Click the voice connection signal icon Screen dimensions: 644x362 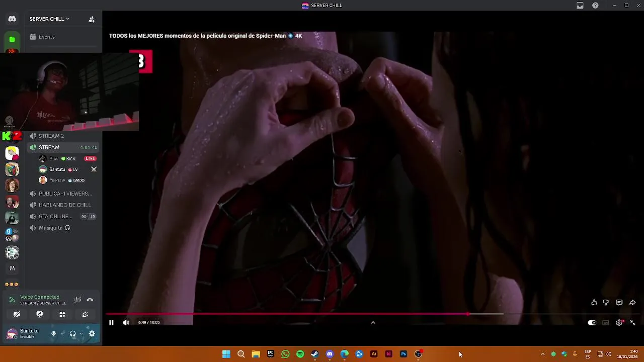tap(12, 300)
